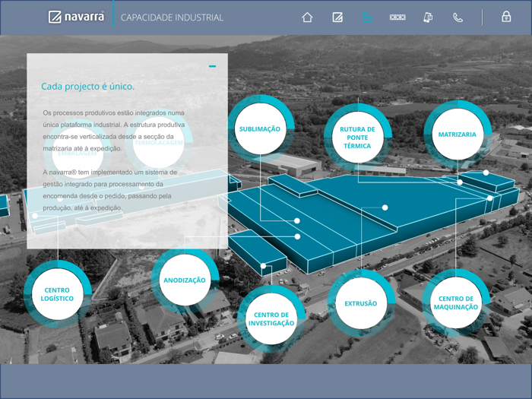Select the factory industrial capacity icon
This screenshot has width=532, height=399.
tap(367, 17)
